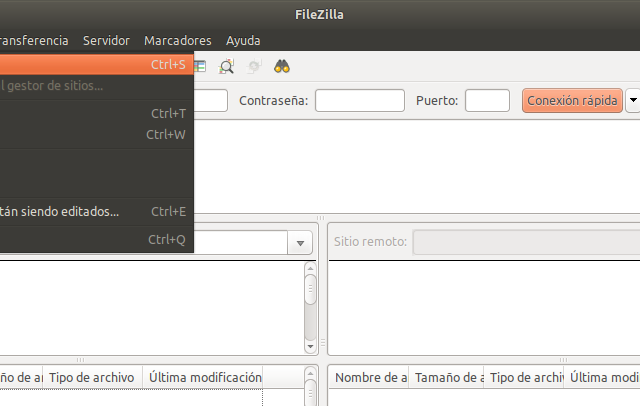This screenshot has width=640, height=406.
Task: Click the Contraseña label
Action: coord(273,100)
